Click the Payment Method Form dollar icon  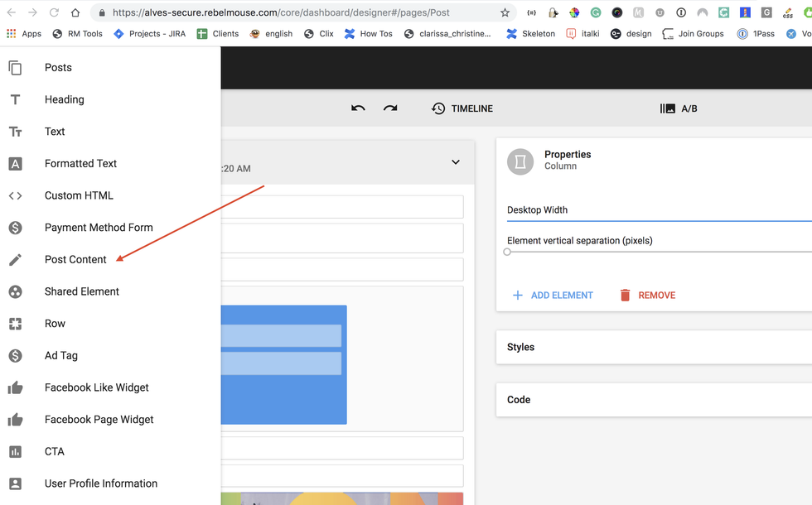point(15,228)
